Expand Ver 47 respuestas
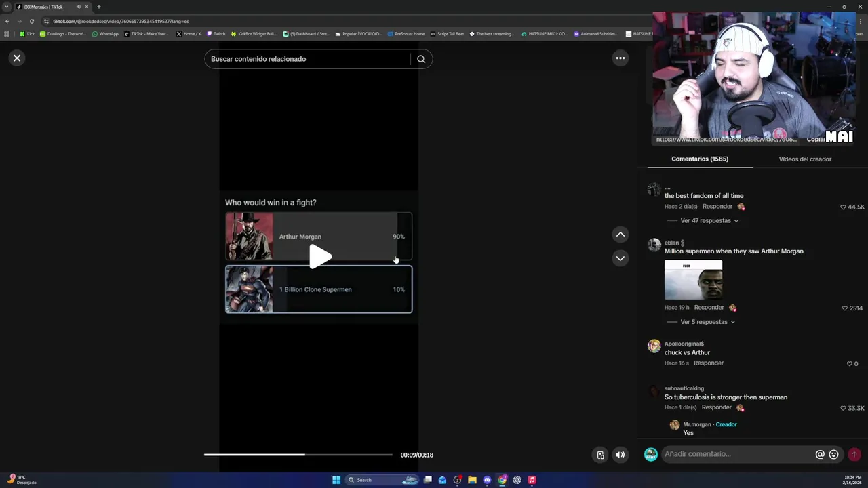Image resolution: width=868 pixels, height=488 pixels. pos(709,220)
